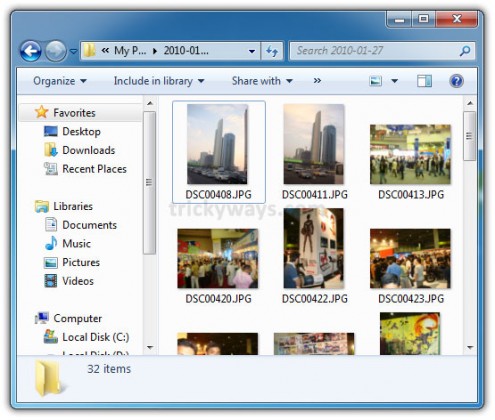Click the folder icon in address bar
Image resolution: width=495 pixels, height=420 pixels.
[x=89, y=51]
